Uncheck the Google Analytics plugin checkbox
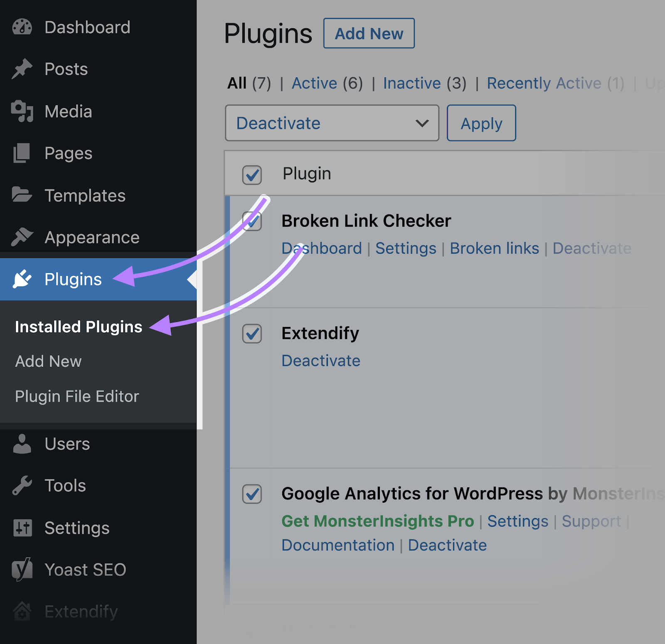The width and height of the screenshot is (665, 644). tap(252, 494)
